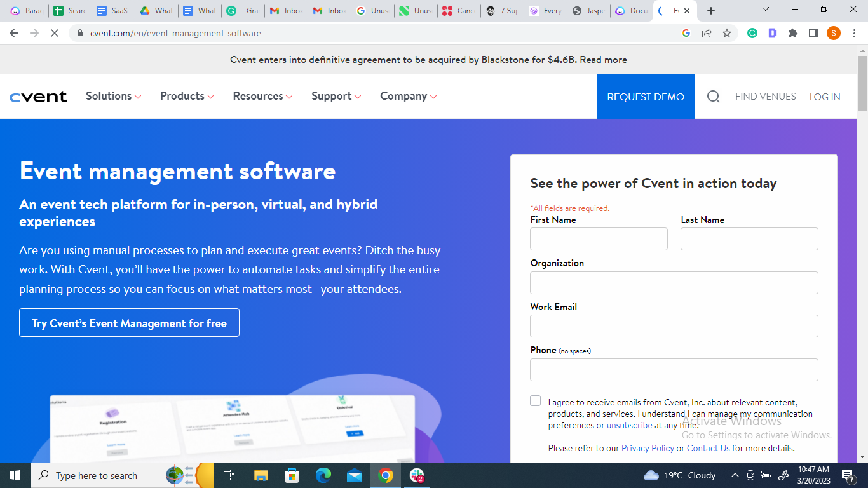Expand the Company menu
This screenshot has width=868, height=488.
(x=409, y=96)
